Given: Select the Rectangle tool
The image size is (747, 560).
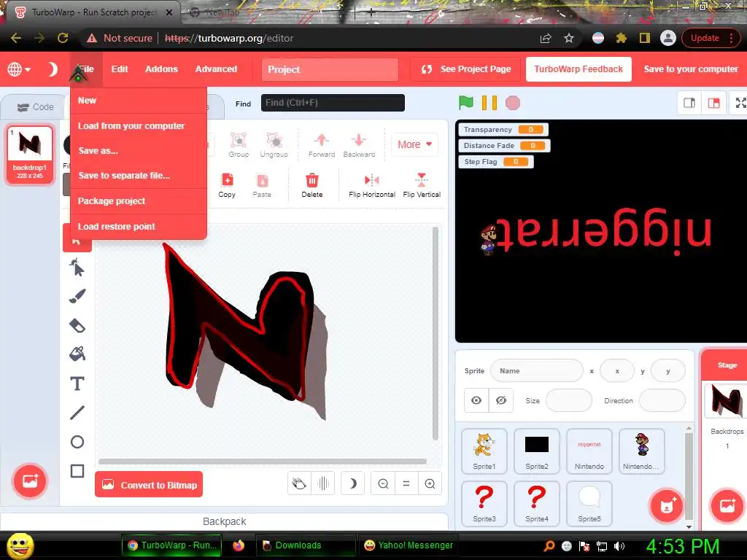Looking at the screenshot, I should click(77, 471).
